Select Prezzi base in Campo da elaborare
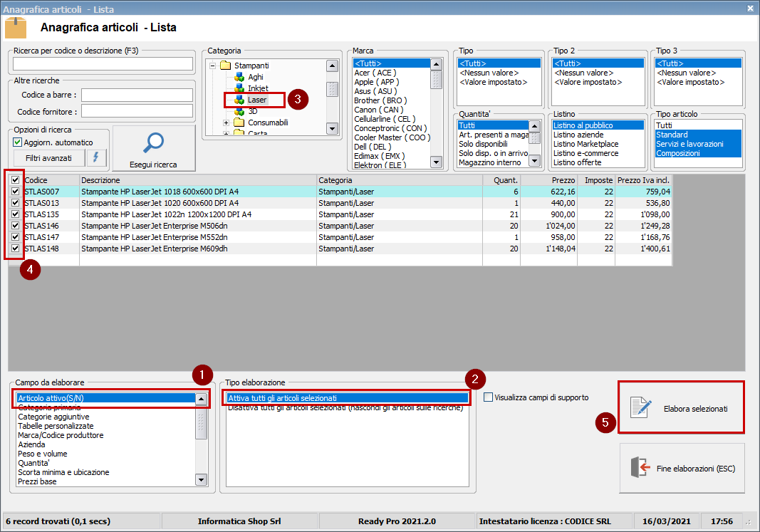Viewport: 760px width, 532px height. (x=105, y=481)
